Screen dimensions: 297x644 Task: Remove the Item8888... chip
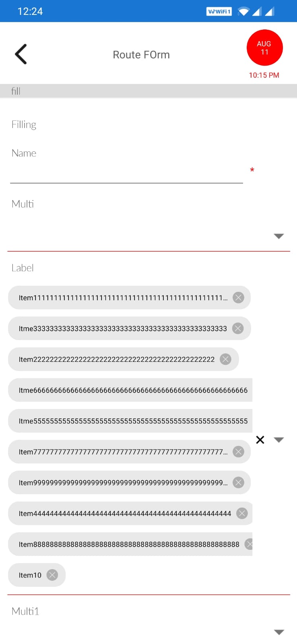click(x=249, y=544)
